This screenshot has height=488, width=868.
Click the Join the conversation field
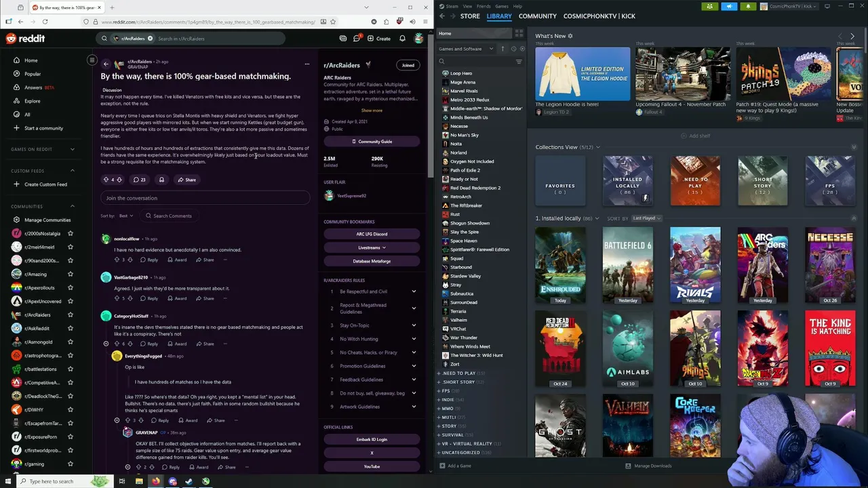tap(205, 198)
